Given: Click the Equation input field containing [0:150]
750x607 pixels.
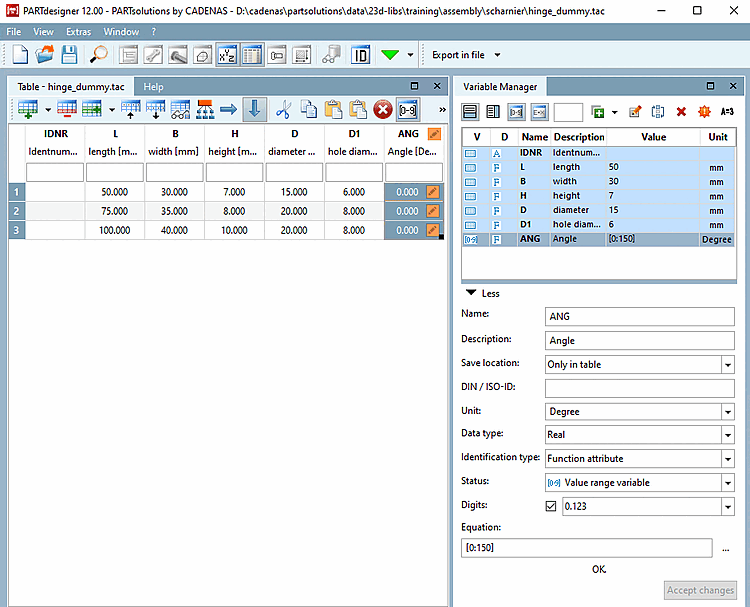Looking at the screenshot, I should 587,548.
